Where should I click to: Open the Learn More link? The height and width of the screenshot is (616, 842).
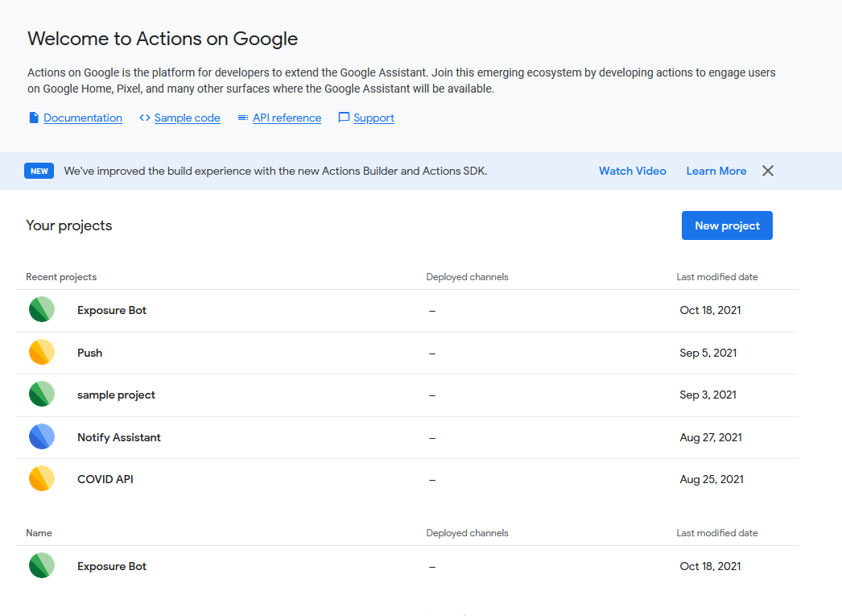tap(716, 171)
